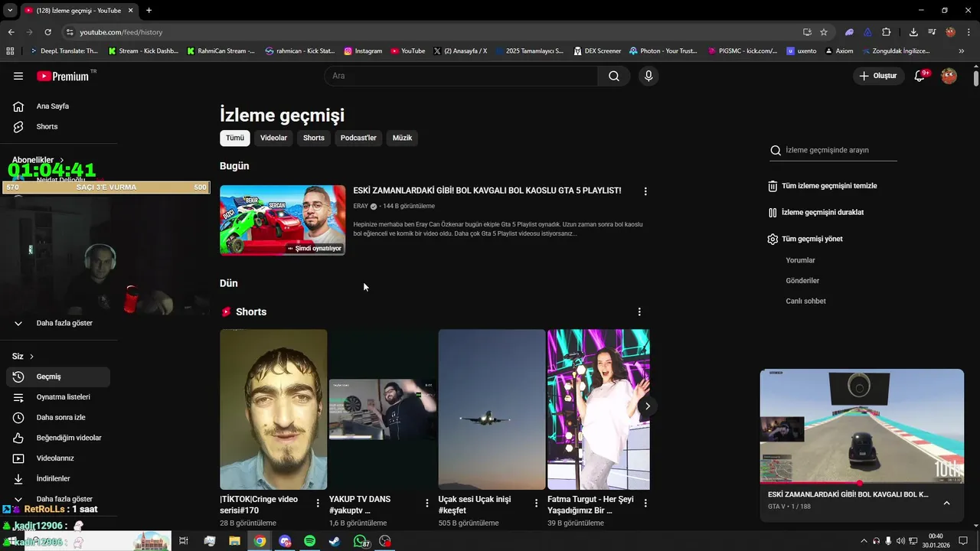Open Oynatma listeleri in sidebar
Viewport: 980px width, 551px height.
[x=58, y=397]
